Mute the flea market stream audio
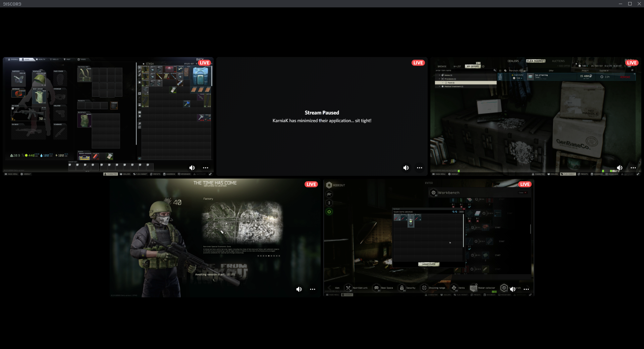The image size is (644, 349). click(x=620, y=168)
